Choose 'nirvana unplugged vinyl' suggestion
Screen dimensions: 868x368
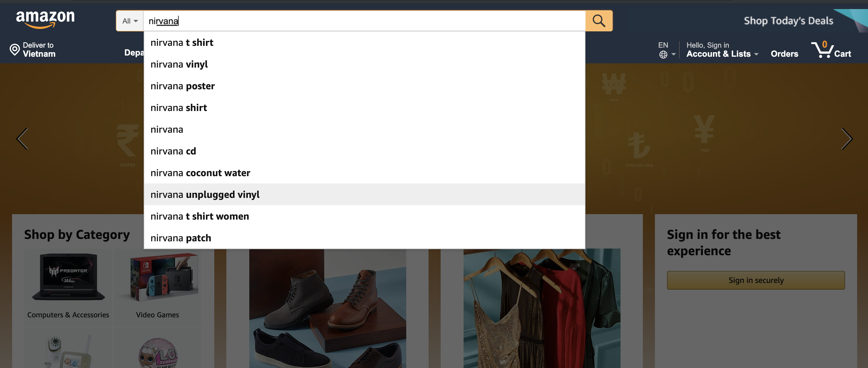(x=364, y=194)
